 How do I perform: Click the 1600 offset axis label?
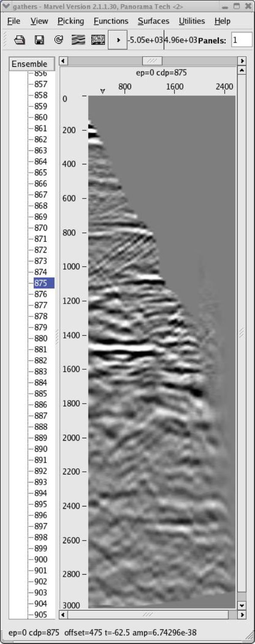coord(175,87)
